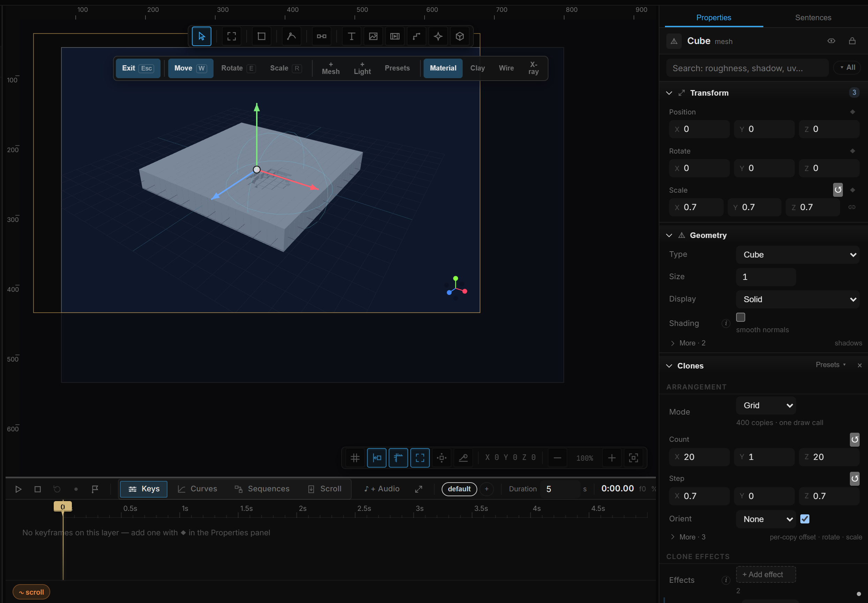The height and width of the screenshot is (603, 868).
Task: Reset clone Count with revert icon
Action: tap(855, 439)
